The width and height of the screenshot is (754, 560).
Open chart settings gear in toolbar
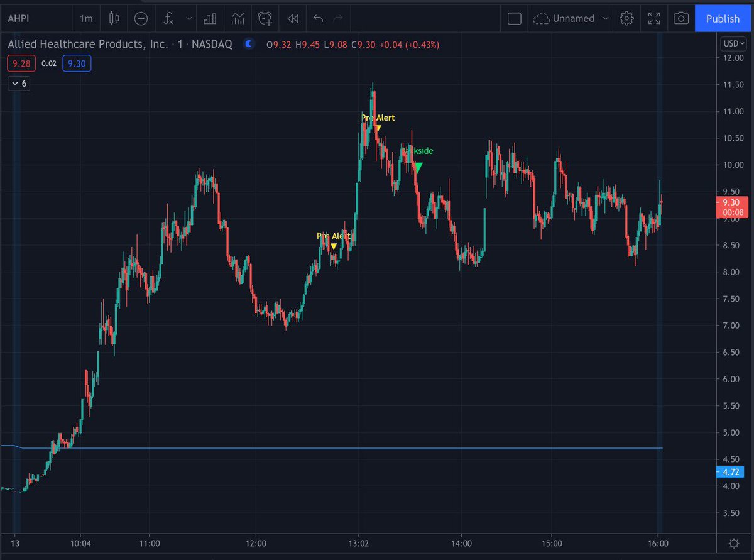[x=626, y=18]
